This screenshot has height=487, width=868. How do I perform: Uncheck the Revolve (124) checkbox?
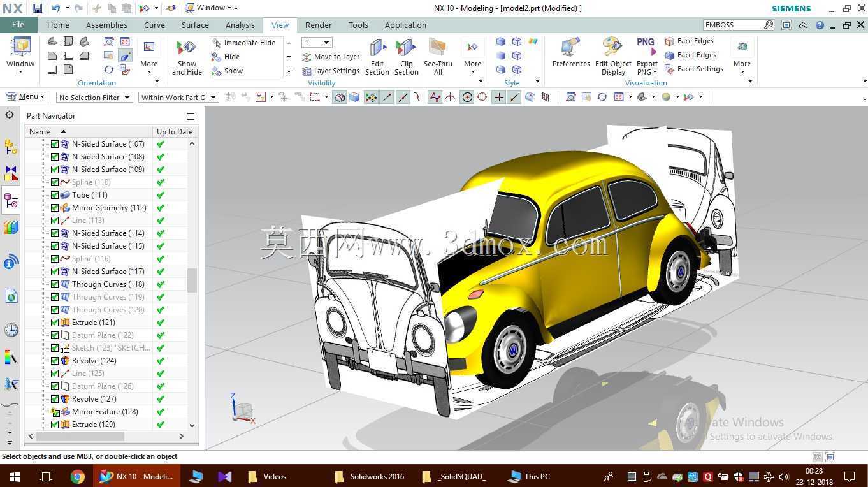pos(55,361)
